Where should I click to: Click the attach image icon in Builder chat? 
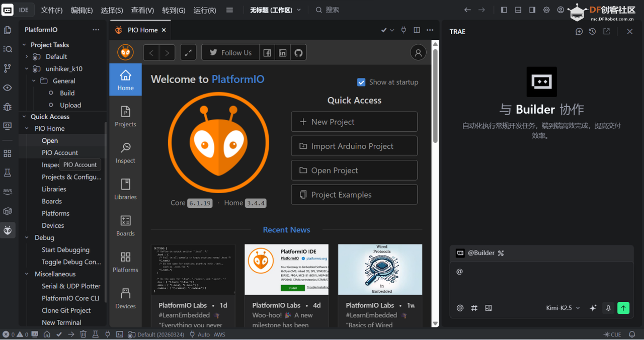(x=488, y=308)
